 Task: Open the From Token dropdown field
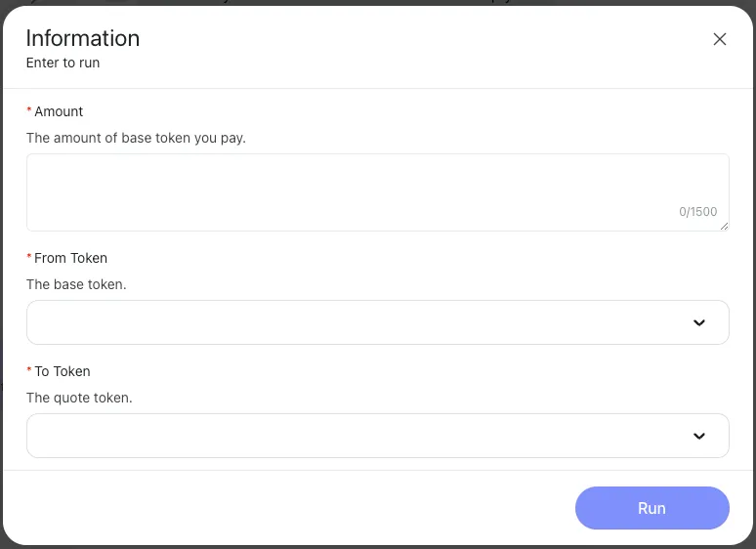pyautogui.click(x=352, y=322)
